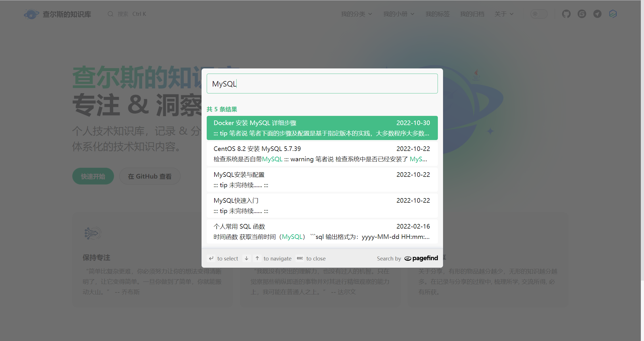Expand the 我的小册 dropdown

pyautogui.click(x=398, y=14)
